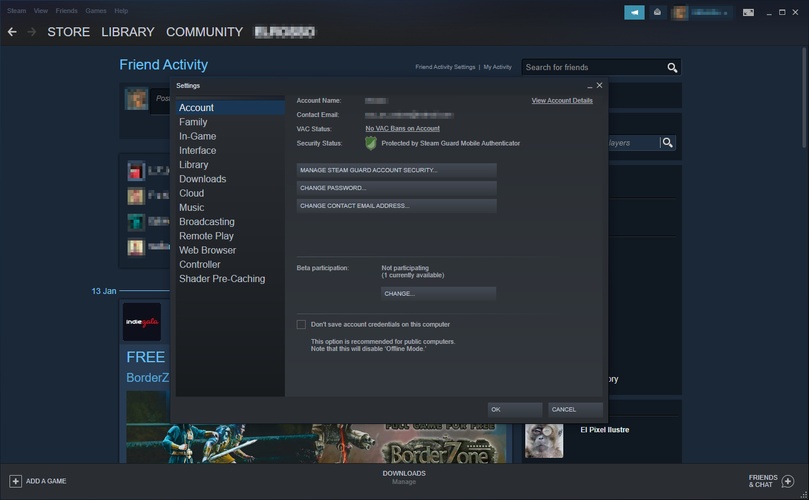Click the 13 Jan date marker

pyautogui.click(x=104, y=291)
